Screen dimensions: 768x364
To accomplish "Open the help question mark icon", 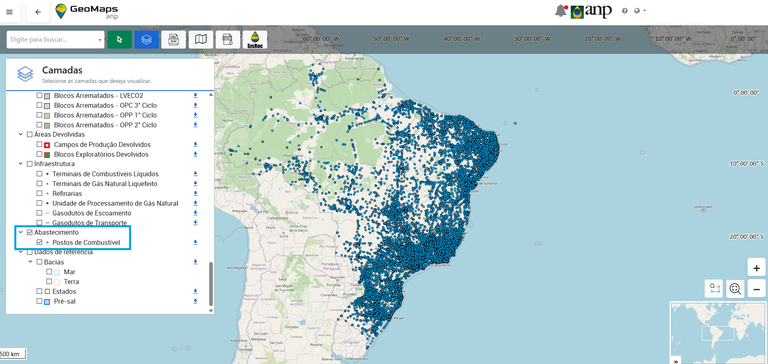I will pos(624,11).
